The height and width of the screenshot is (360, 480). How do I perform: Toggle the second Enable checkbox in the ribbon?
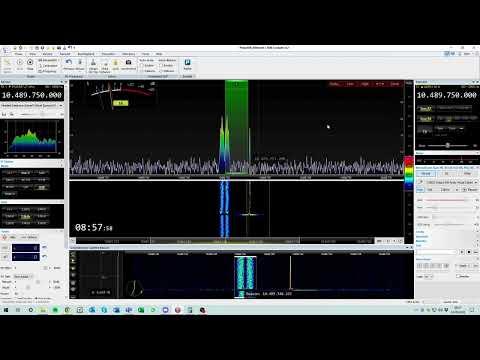(x=160, y=66)
